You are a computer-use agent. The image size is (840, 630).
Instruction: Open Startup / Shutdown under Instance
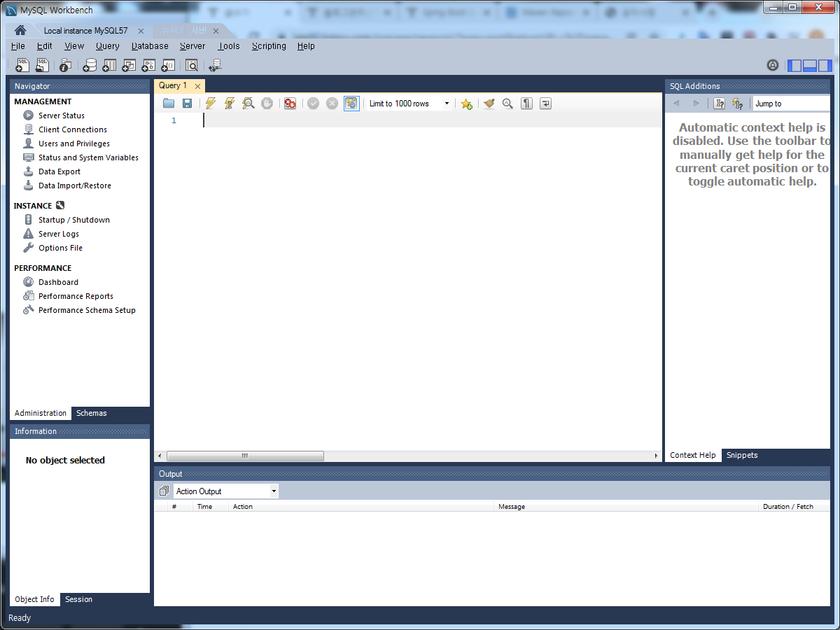click(74, 220)
